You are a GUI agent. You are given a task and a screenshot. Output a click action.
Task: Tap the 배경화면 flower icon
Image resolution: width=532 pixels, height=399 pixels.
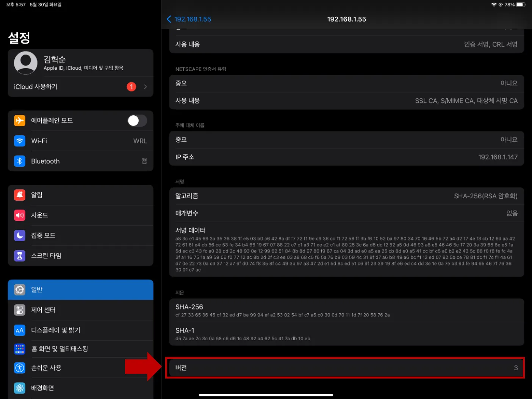(x=20, y=388)
